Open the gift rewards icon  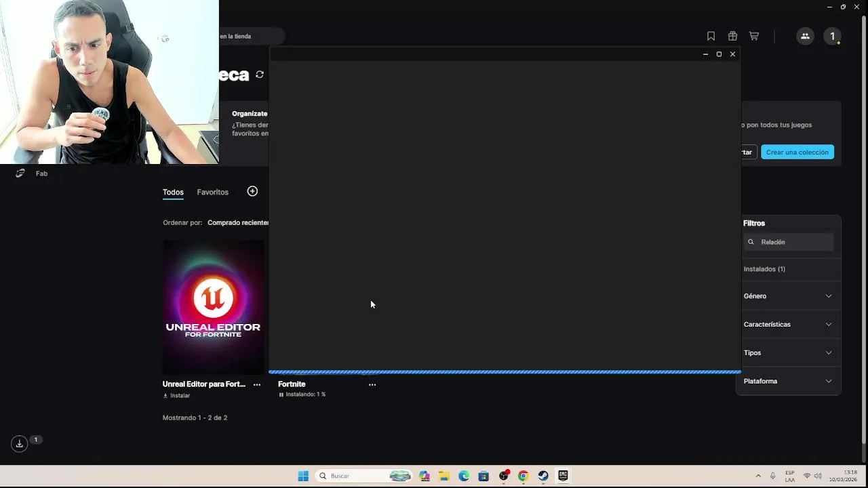[732, 36]
